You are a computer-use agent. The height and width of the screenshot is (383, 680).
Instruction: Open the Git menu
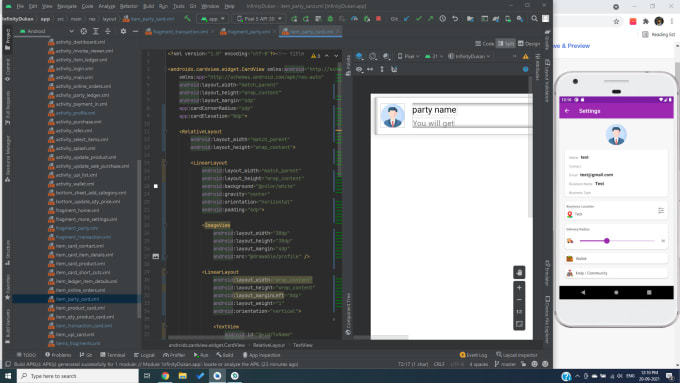193,6
